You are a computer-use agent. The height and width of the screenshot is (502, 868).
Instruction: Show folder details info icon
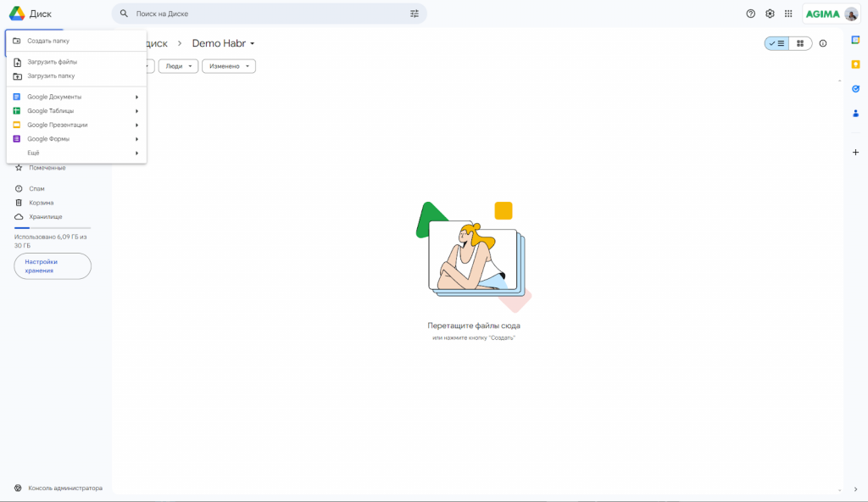[822, 43]
